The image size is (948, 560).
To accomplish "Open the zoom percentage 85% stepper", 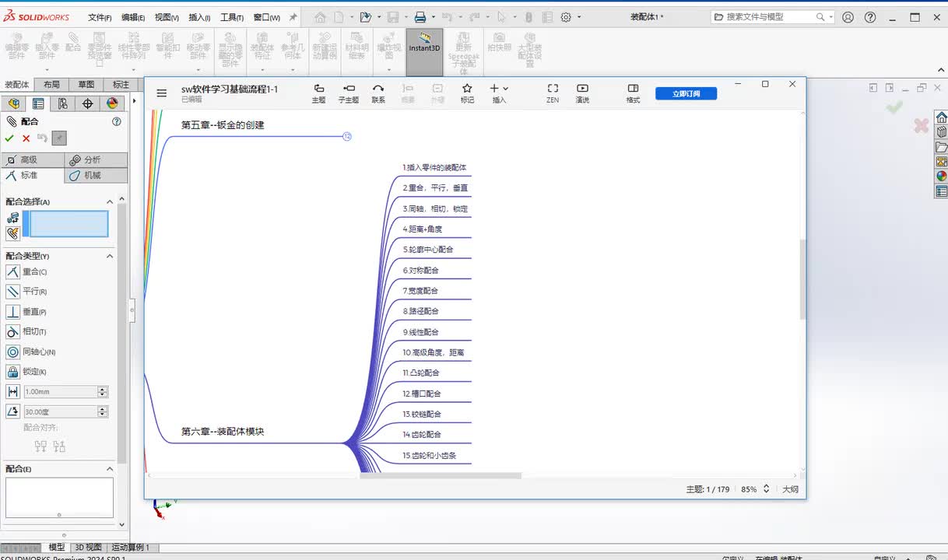I will coord(766,489).
